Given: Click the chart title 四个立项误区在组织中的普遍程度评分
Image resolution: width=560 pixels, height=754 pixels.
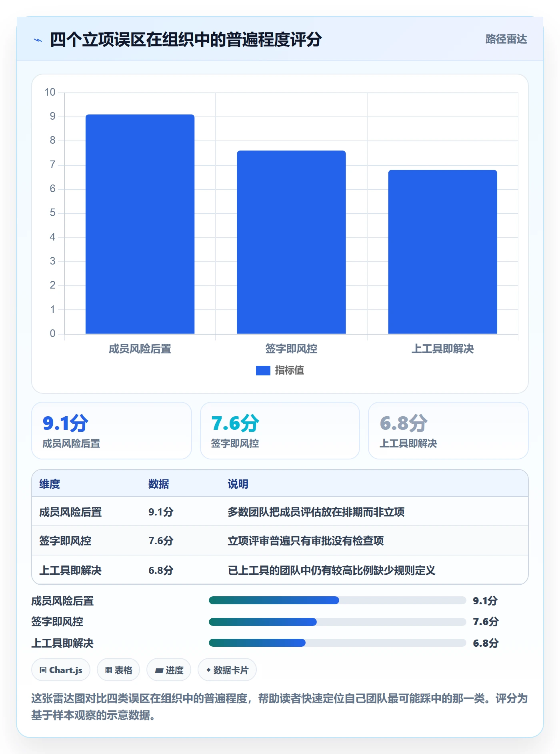Looking at the screenshot, I should coord(186,40).
